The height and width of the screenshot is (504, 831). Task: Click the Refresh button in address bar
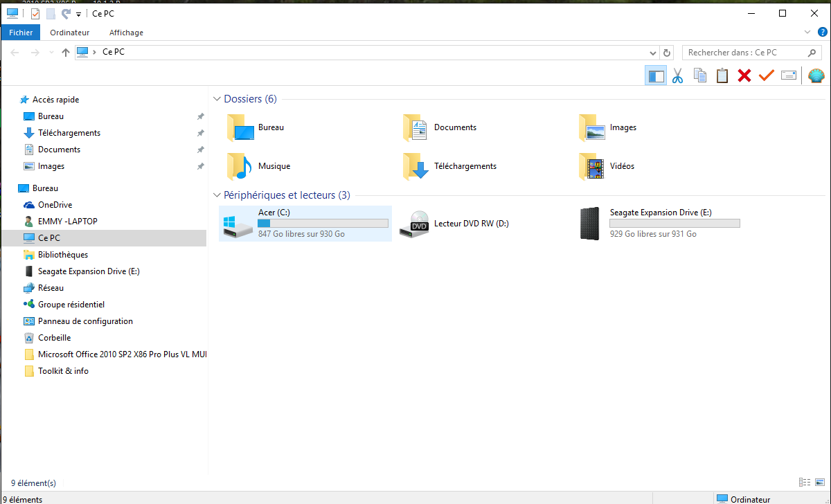pos(667,53)
